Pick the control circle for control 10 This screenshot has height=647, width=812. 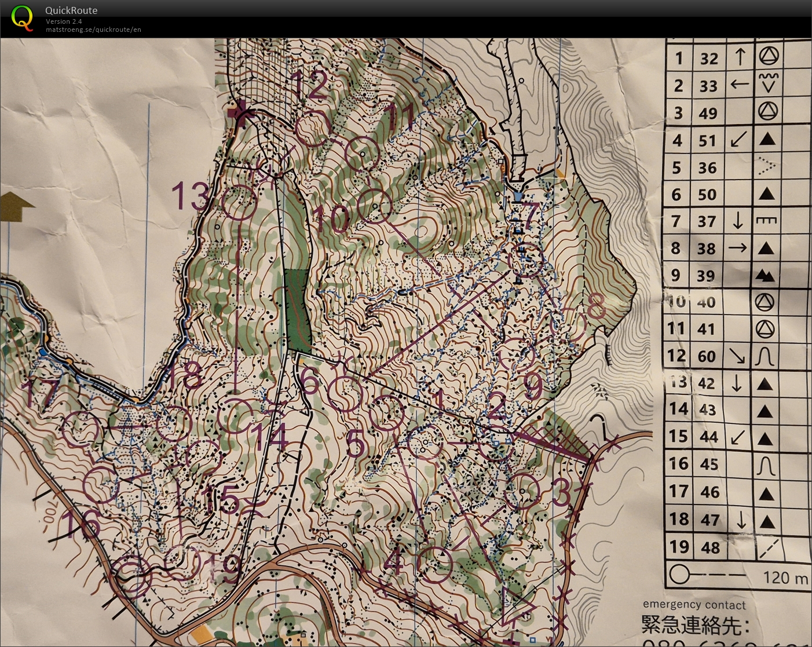click(375, 206)
